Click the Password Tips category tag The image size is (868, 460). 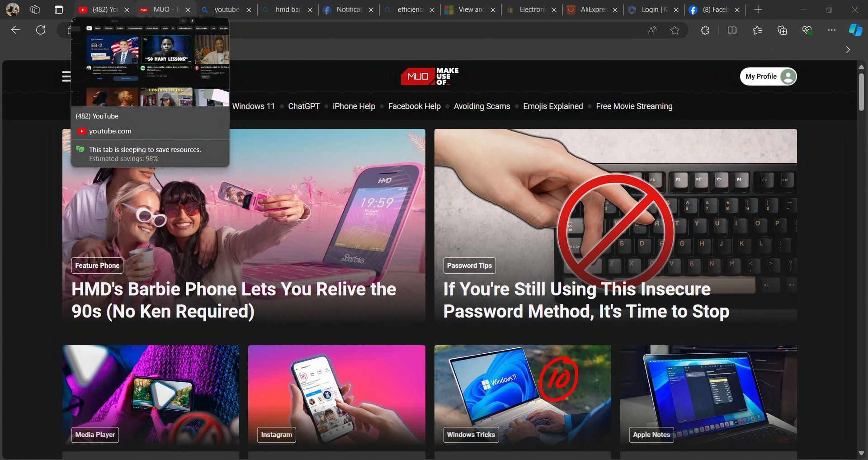[469, 266]
